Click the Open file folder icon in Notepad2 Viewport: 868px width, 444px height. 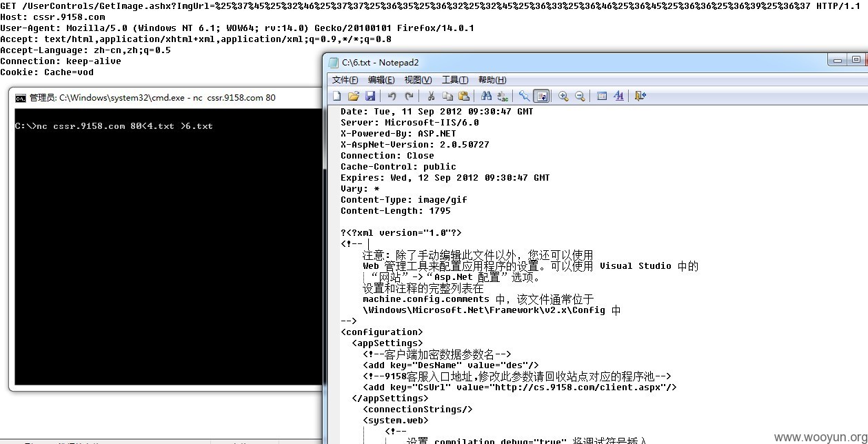(x=354, y=96)
